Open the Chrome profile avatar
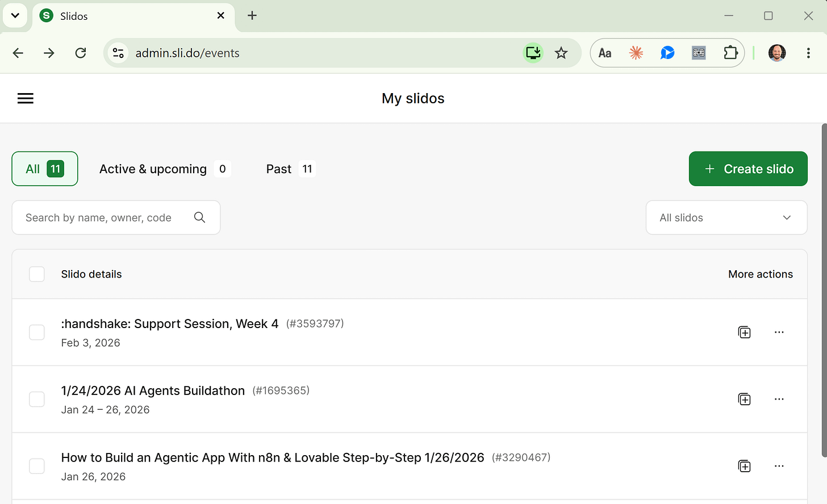This screenshot has height=504, width=827. (x=777, y=53)
